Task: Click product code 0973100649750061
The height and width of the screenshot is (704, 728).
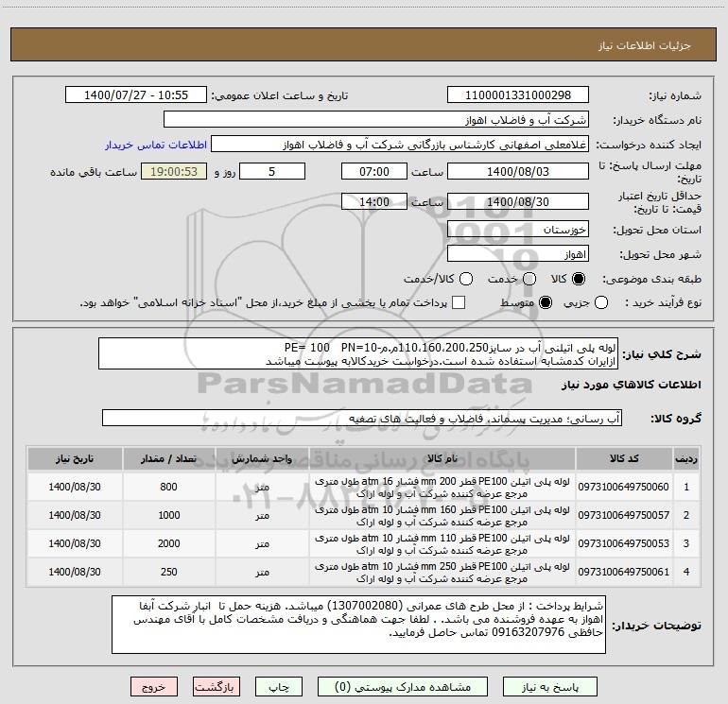Action: point(624,572)
